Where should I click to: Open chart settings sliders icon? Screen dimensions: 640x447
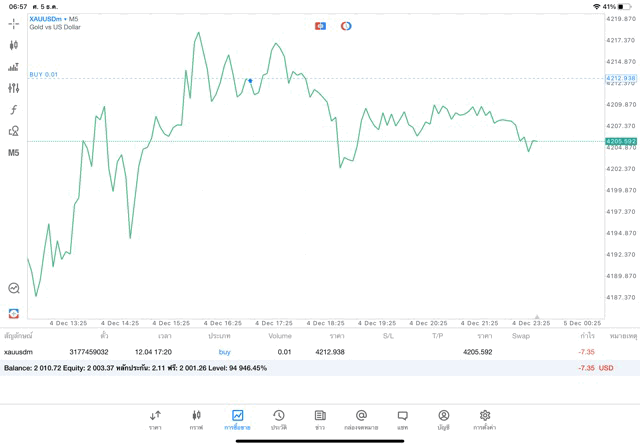click(x=14, y=88)
